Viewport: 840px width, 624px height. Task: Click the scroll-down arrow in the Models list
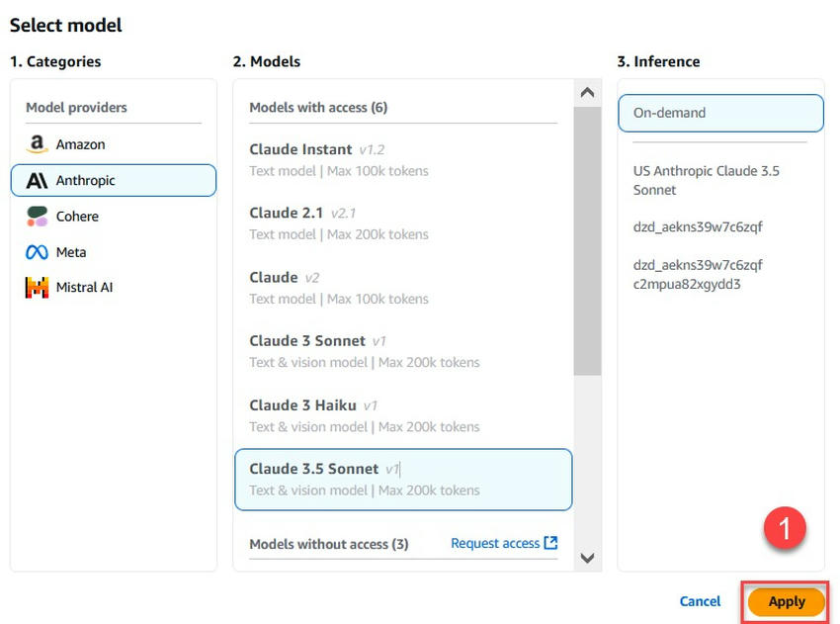[587, 559]
